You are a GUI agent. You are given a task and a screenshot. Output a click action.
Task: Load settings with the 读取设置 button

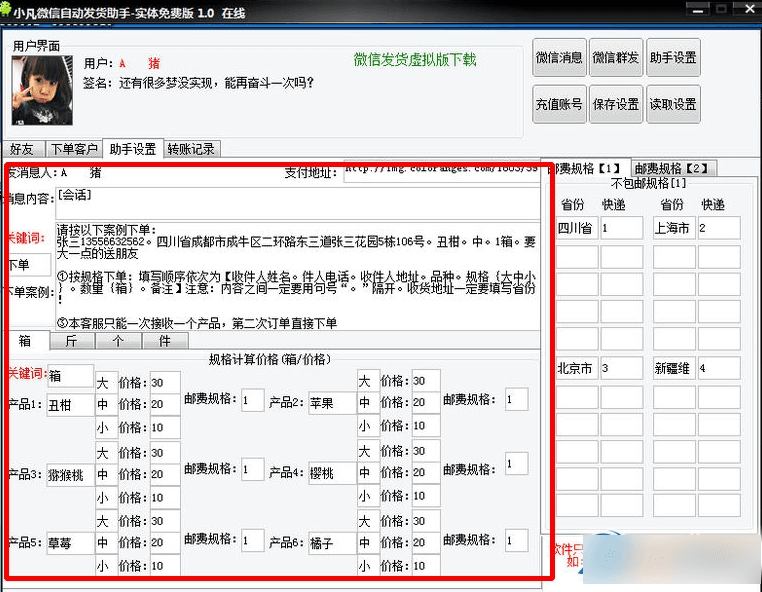(672, 104)
